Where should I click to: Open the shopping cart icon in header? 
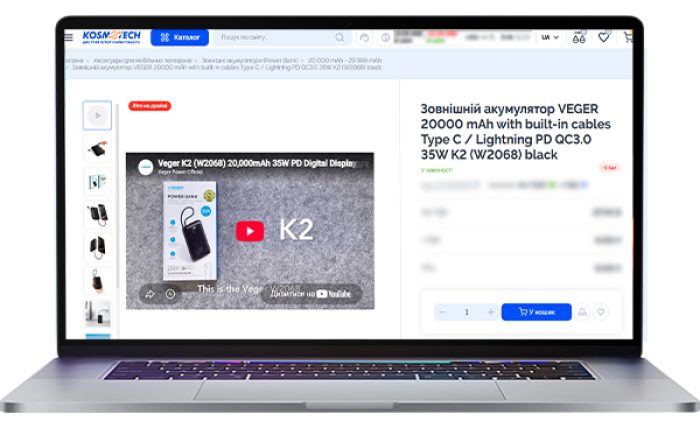pos(628,37)
